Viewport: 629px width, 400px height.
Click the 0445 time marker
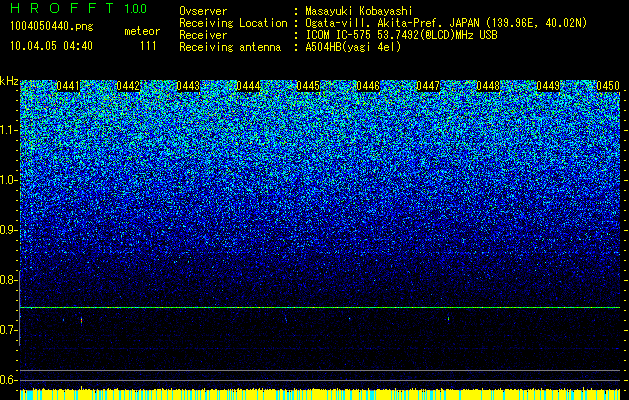pyautogui.click(x=308, y=86)
